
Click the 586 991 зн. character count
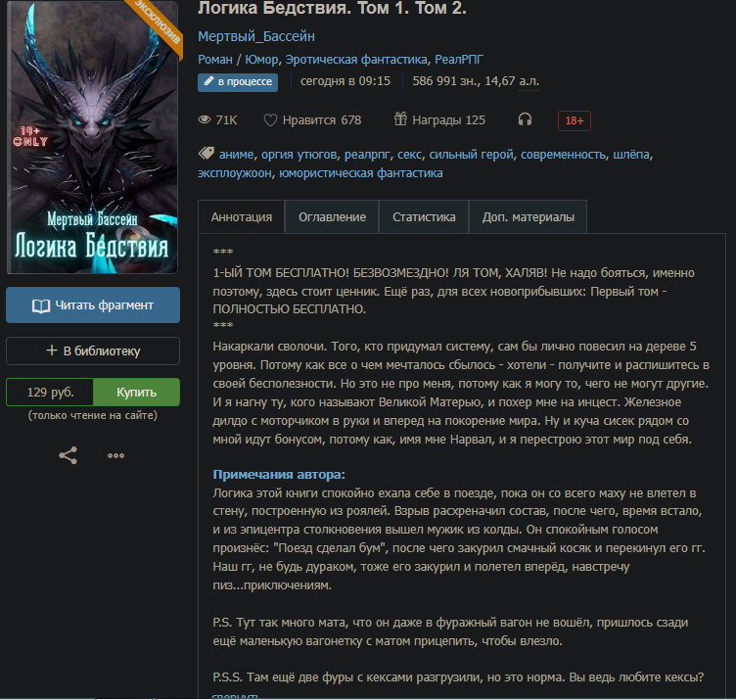click(446, 81)
